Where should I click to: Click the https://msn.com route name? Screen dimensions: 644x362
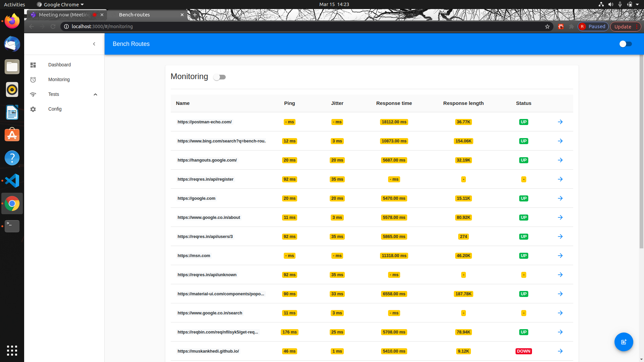(x=194, y=256)
